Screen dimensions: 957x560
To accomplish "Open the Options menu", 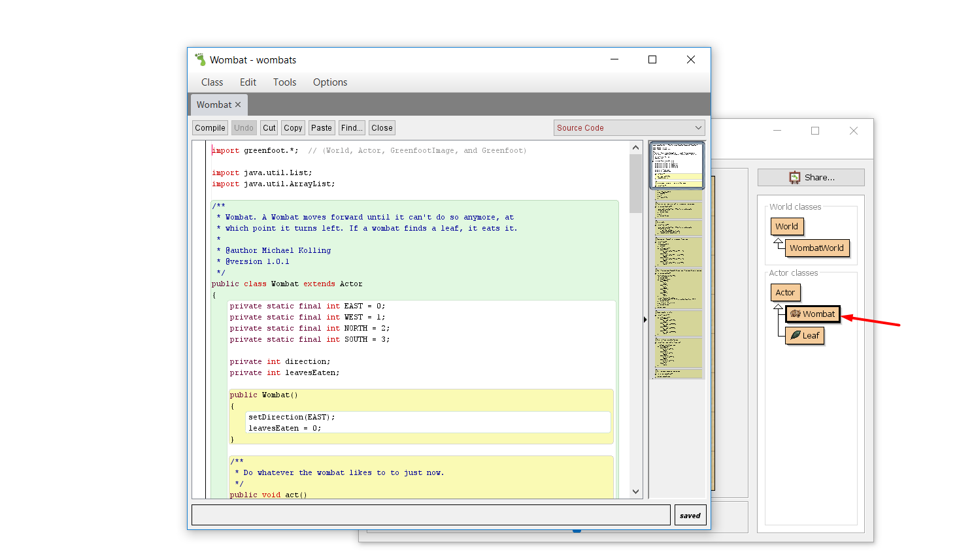I will pos(330,82).
